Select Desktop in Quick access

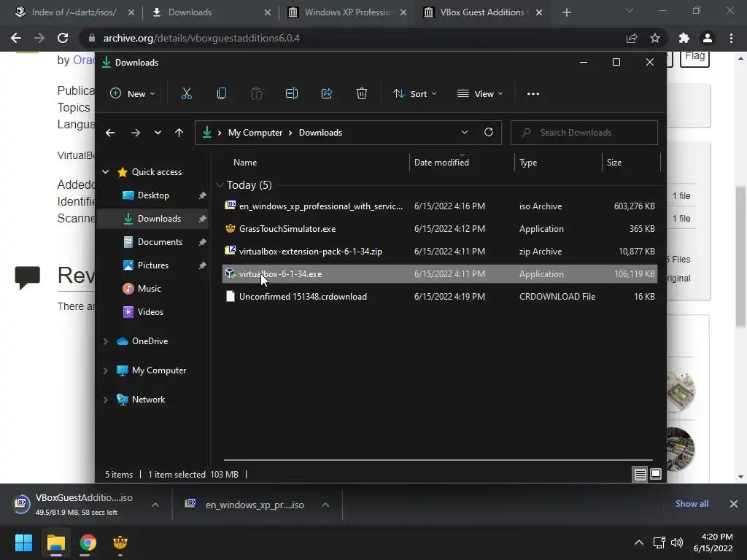tap(153, 195)
